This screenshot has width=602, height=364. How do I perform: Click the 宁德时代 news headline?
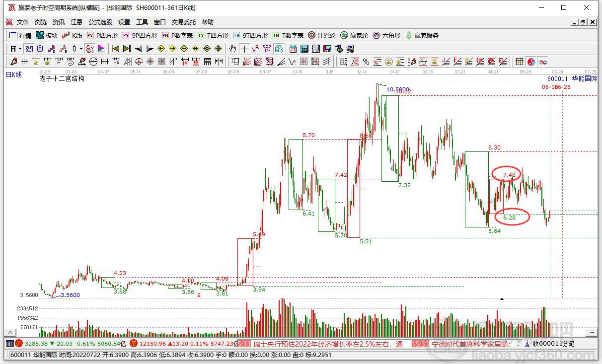[x=470, y=344]
